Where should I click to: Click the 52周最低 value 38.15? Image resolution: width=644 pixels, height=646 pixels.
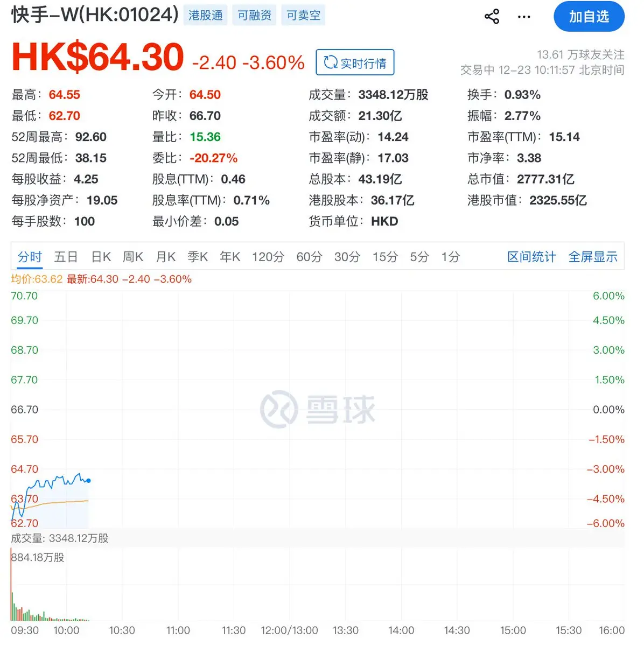(x=90, y=158)
